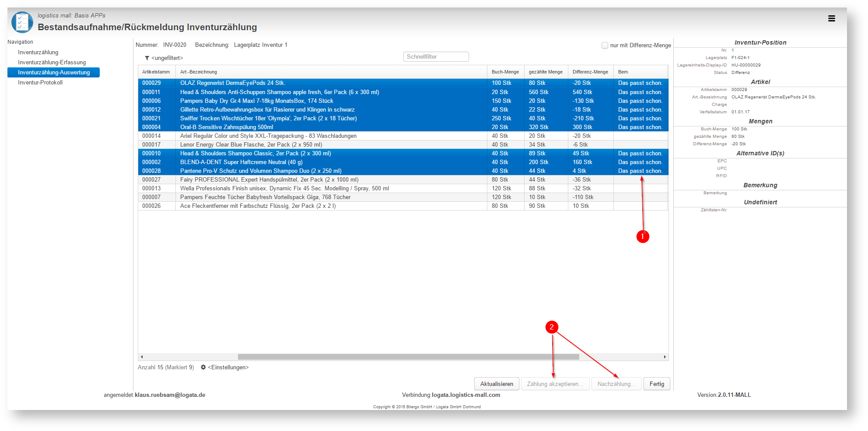
Task: Click the scrollbar right arrow
Action: pyautogui.click(x=665, y=357)
